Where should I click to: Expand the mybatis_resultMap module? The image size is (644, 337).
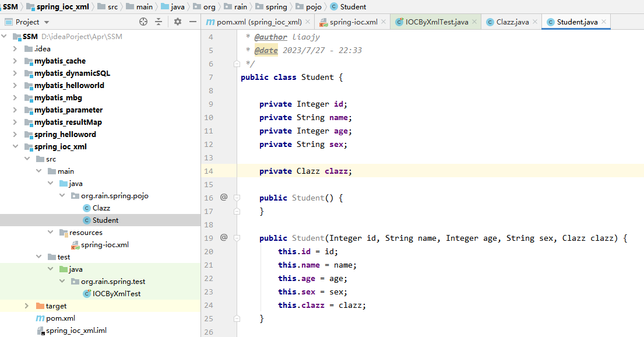point(15,122)
